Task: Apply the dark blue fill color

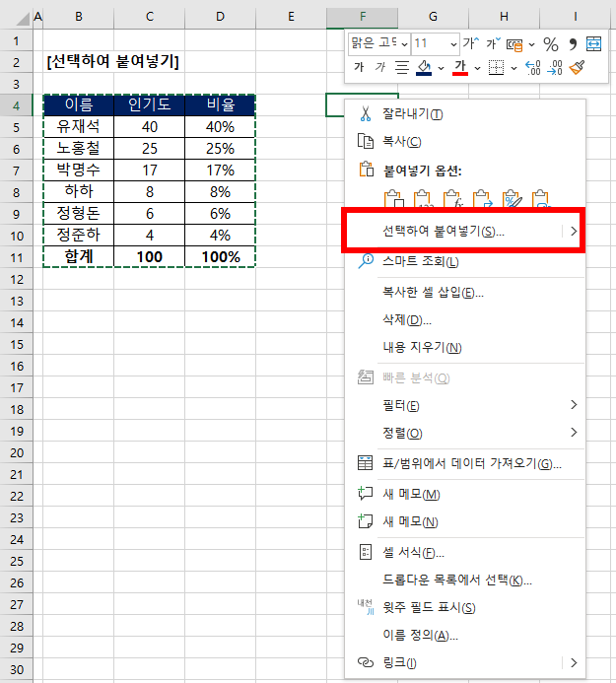Action: pos(424,68)
